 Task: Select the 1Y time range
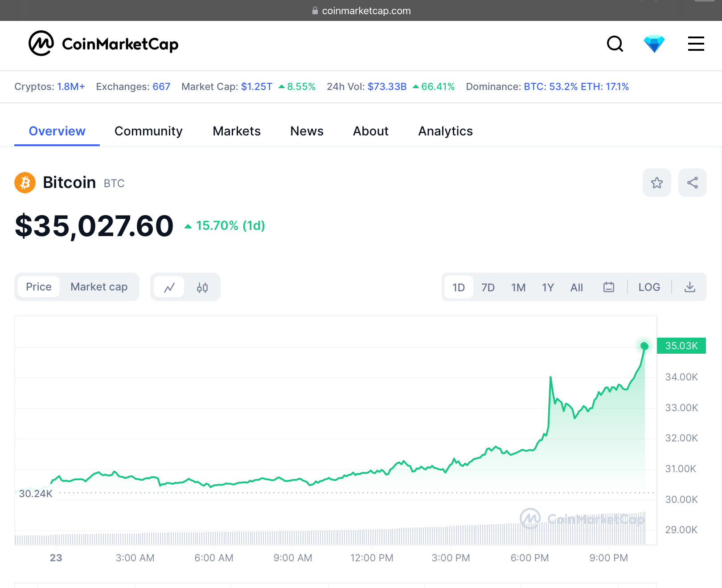548,287
